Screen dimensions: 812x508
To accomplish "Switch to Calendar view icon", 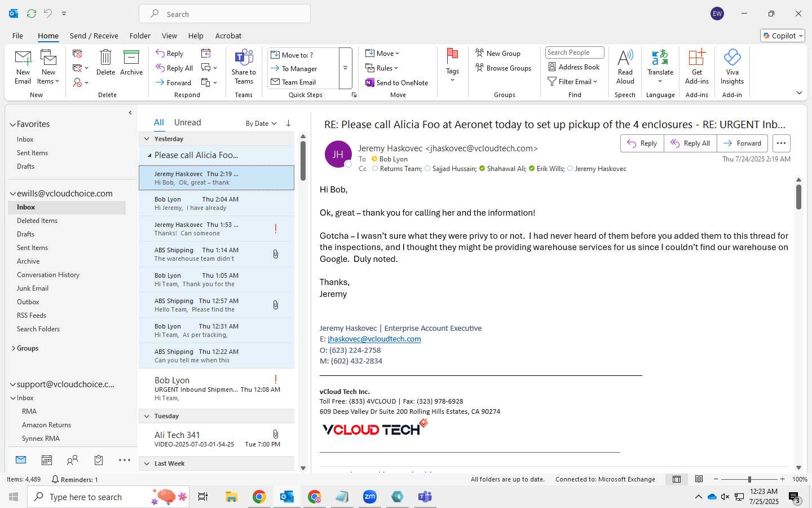I will coord(47,460).
